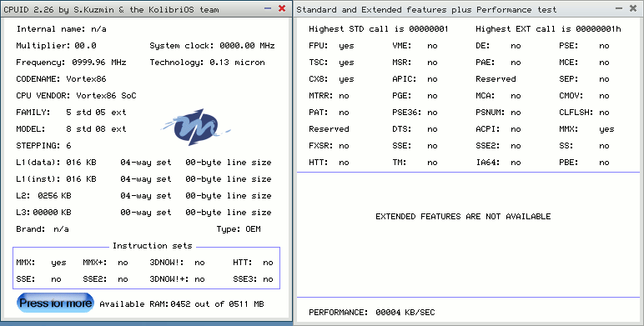Click 'Frequency: 0999.96 MHz' text
This screenshot has width=644, height=326.
pos(71,63)
